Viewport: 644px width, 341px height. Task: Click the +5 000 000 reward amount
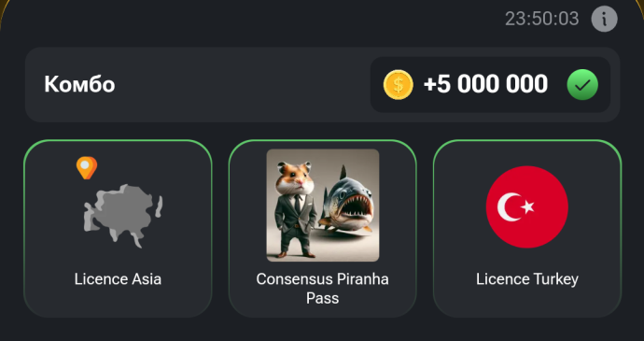click(x=485, y=84)
